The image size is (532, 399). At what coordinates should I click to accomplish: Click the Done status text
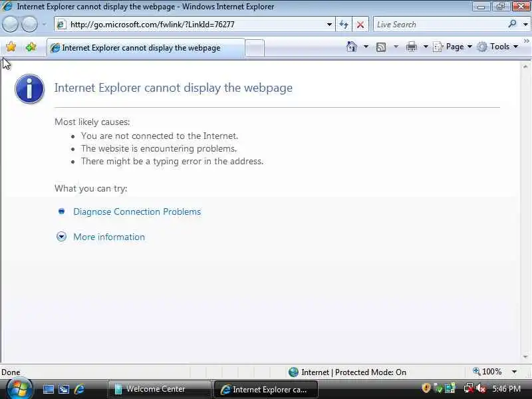(x=11, y=372)
